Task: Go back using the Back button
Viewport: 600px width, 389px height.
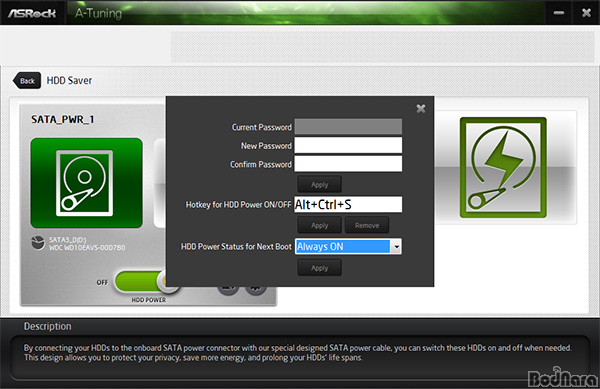Action: (27, 81)
